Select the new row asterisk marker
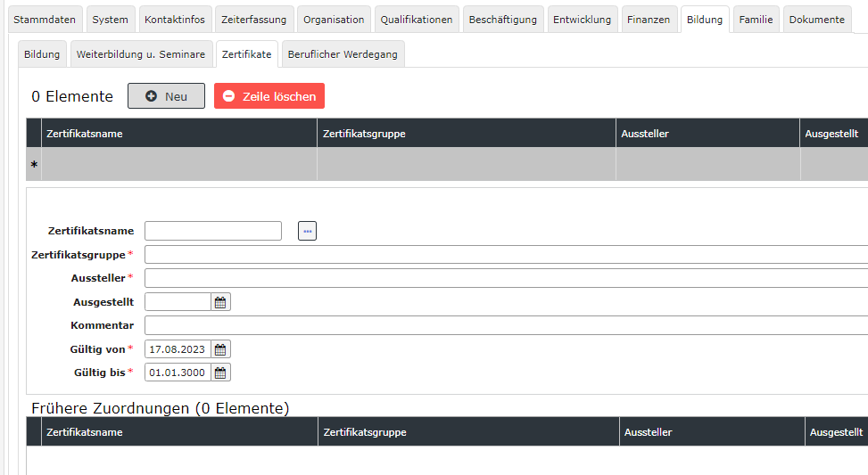Image resolution: width=868 pixels, height=475 pixels. pos(34,164)
